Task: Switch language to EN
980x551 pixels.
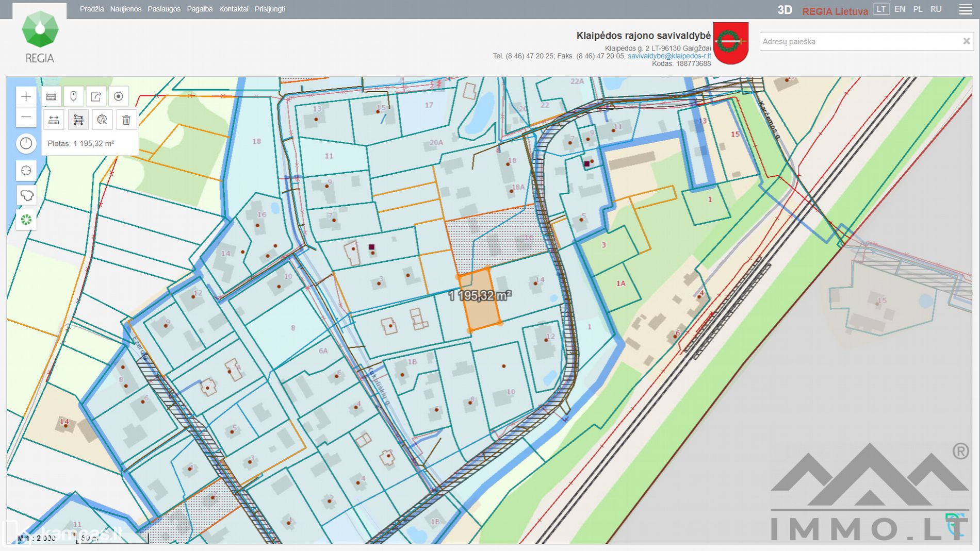Action: (x=900, y=9)
